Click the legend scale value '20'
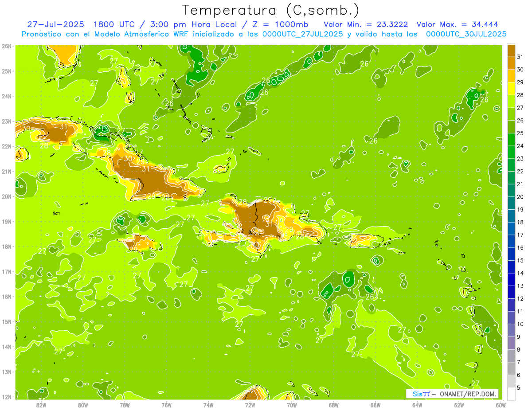532x411 pixels. [520, 197]
